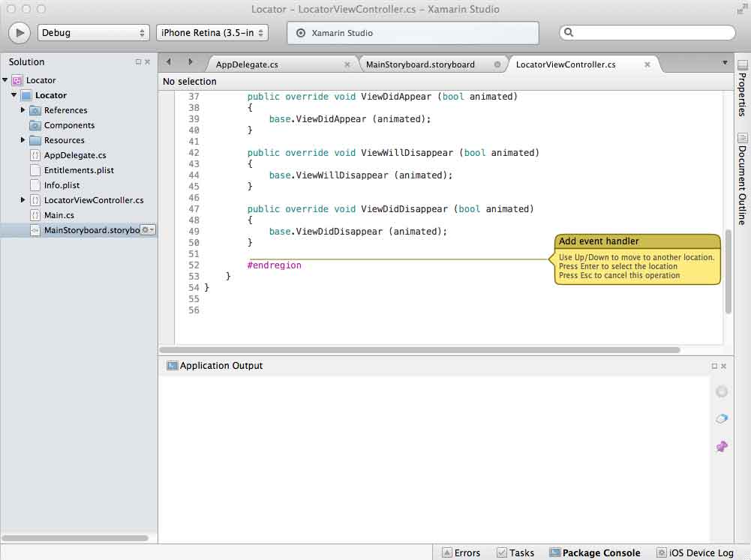This screenshot has width=751, height=560.
Task: Click the editor vertical scrollbar thumb
Action: point(728,272)
